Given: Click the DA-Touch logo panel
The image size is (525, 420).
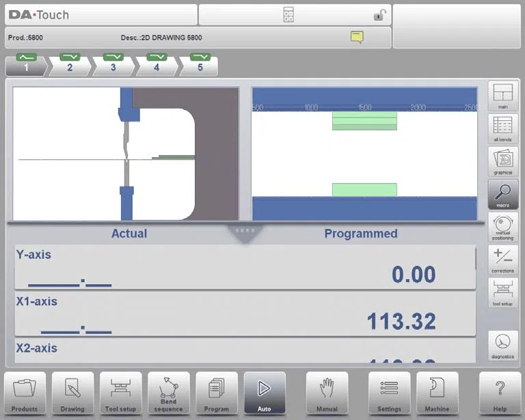Looking at the screenshot, I should click(x=101, y=15).
